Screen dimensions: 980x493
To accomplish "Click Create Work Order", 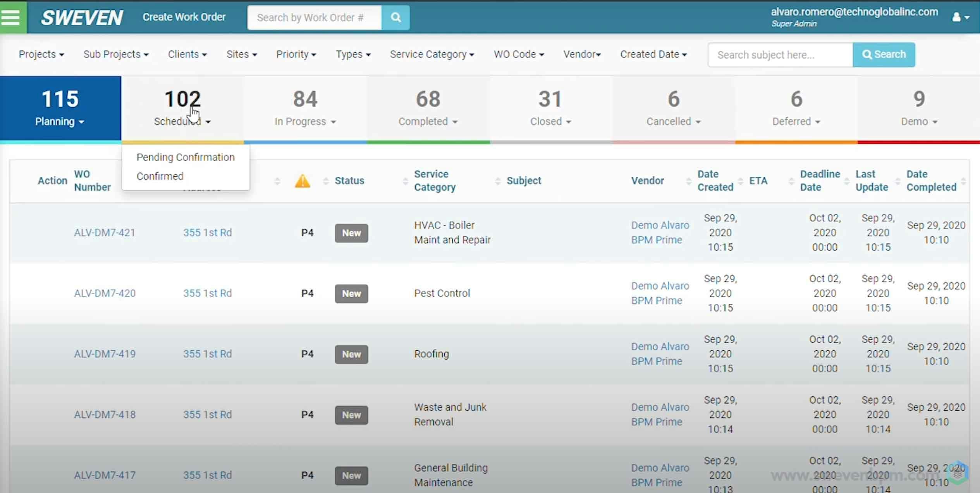I will click(184, 17).
